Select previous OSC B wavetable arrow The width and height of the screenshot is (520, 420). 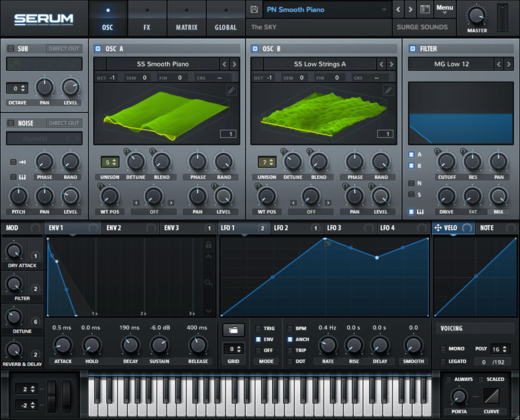coord(381,64)
